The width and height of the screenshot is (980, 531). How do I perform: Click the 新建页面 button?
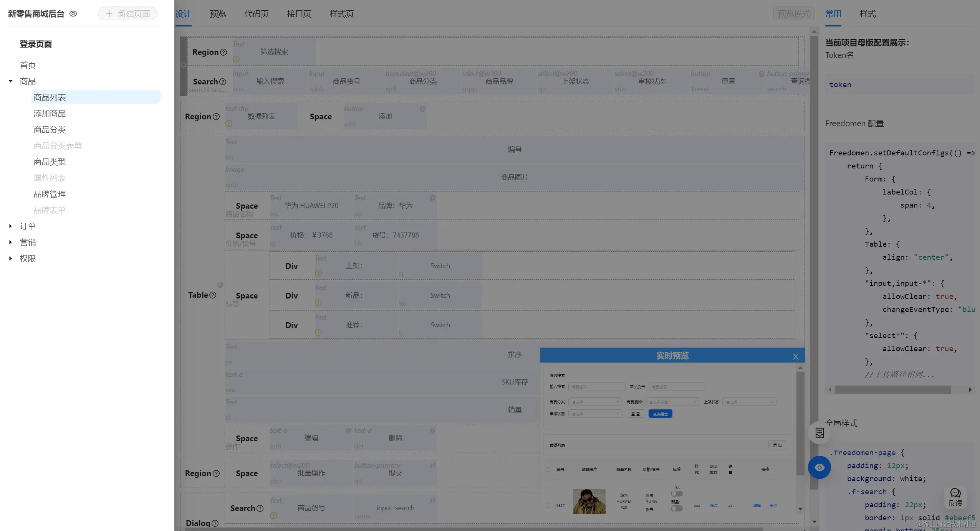click(x=127, y=14)
